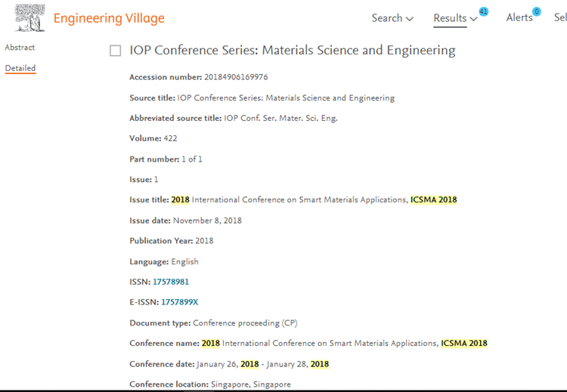Click the Alerts count badge showing 0

pos(537,11)
